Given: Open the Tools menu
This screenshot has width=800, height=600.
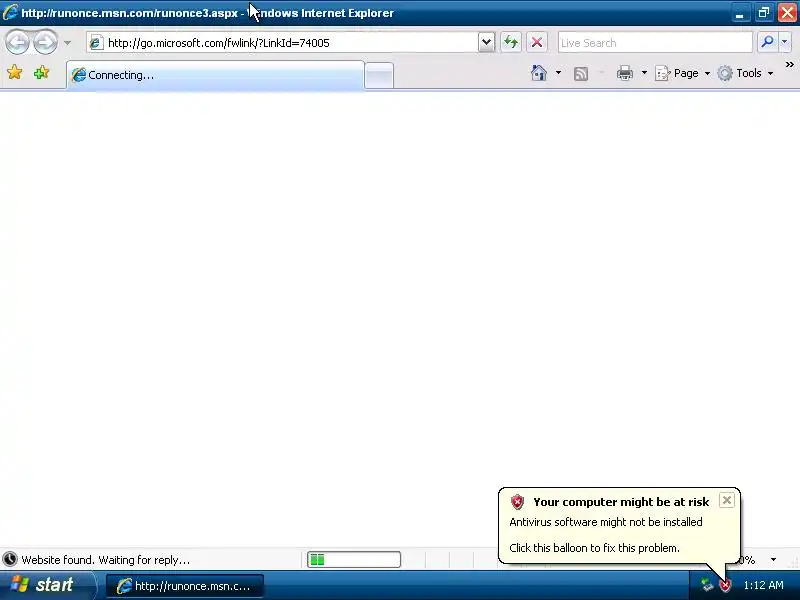Looking at the screenshot, I should pos(745,73).
